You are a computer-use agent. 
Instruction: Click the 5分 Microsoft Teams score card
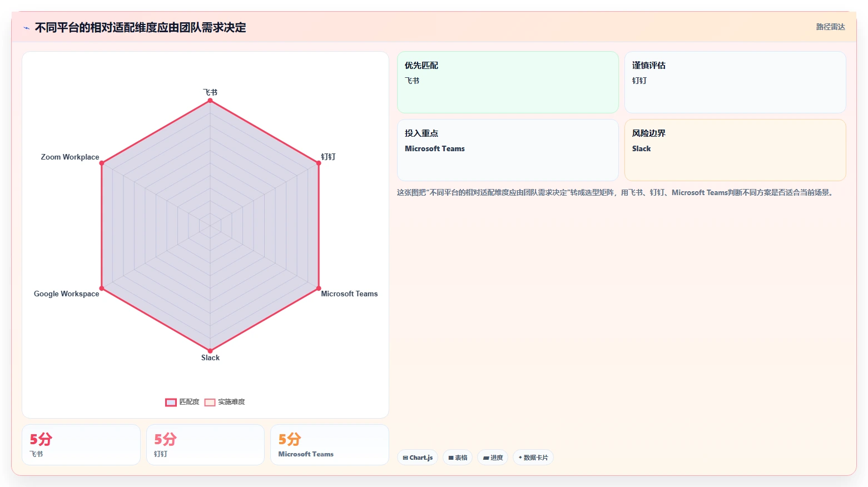pos(330,445)
